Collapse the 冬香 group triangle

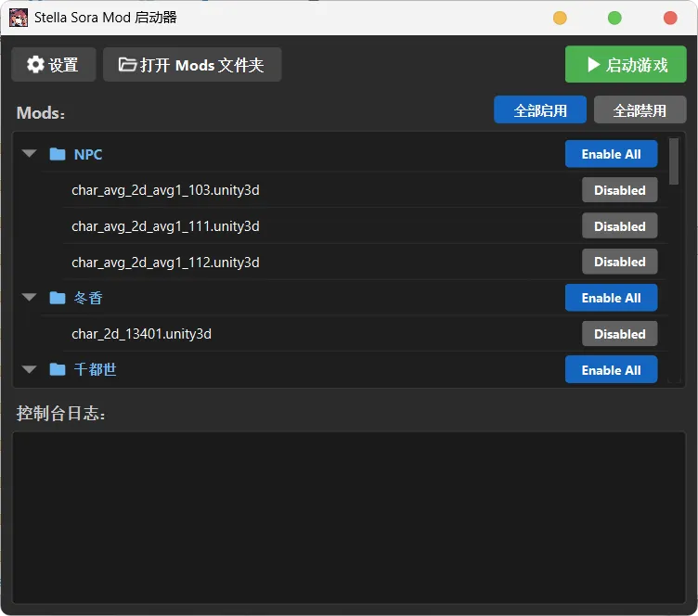pos(30,298)
